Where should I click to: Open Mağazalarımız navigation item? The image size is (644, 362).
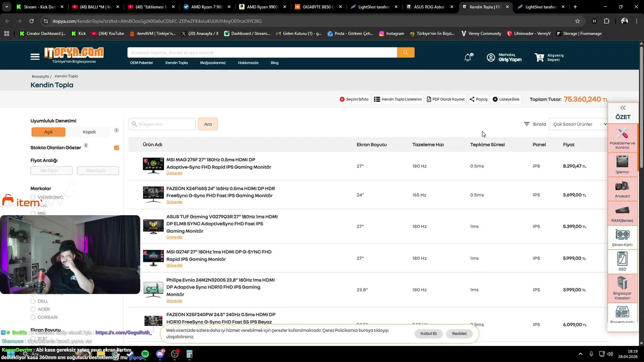pos(213,63)
